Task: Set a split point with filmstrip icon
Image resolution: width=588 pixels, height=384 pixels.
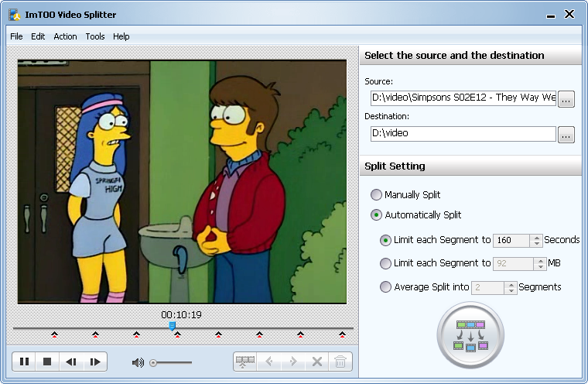Action: 245,362
